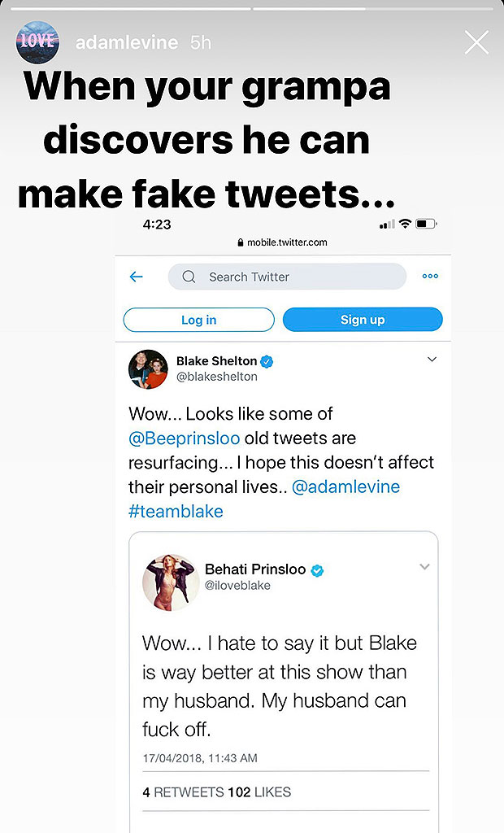Click the Log in button
Image resolution: width=504 pixels, height=833 pixels.
[198, 320]
